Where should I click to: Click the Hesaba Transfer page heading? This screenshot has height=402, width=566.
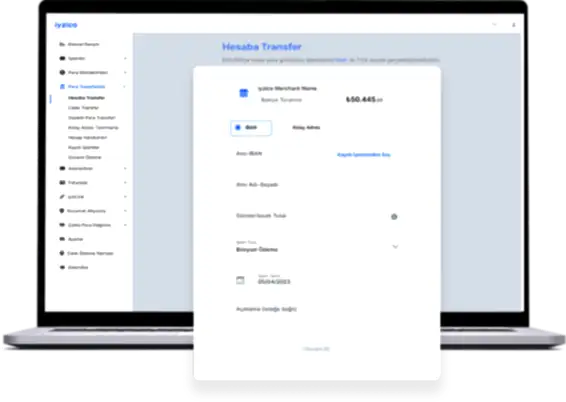(262, 47)
